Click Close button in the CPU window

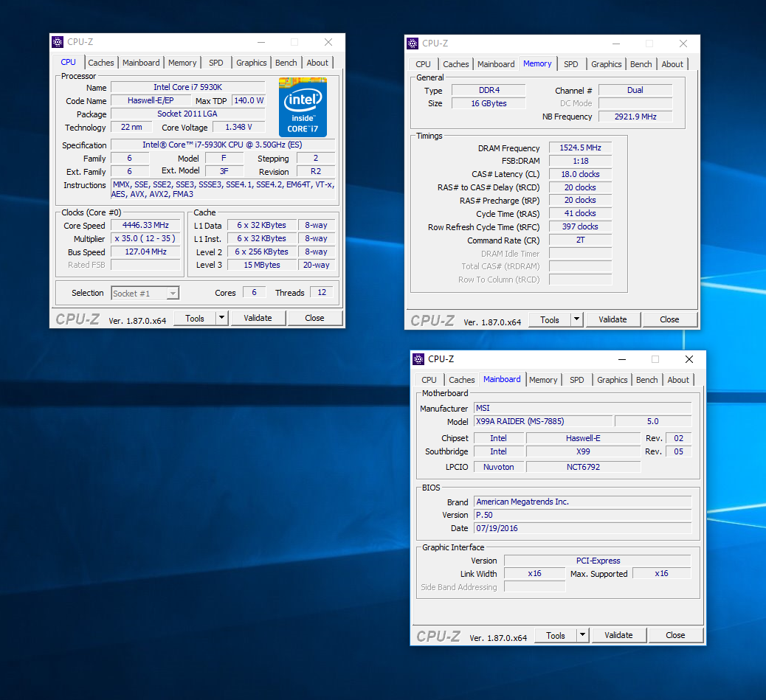pos(314,318)
